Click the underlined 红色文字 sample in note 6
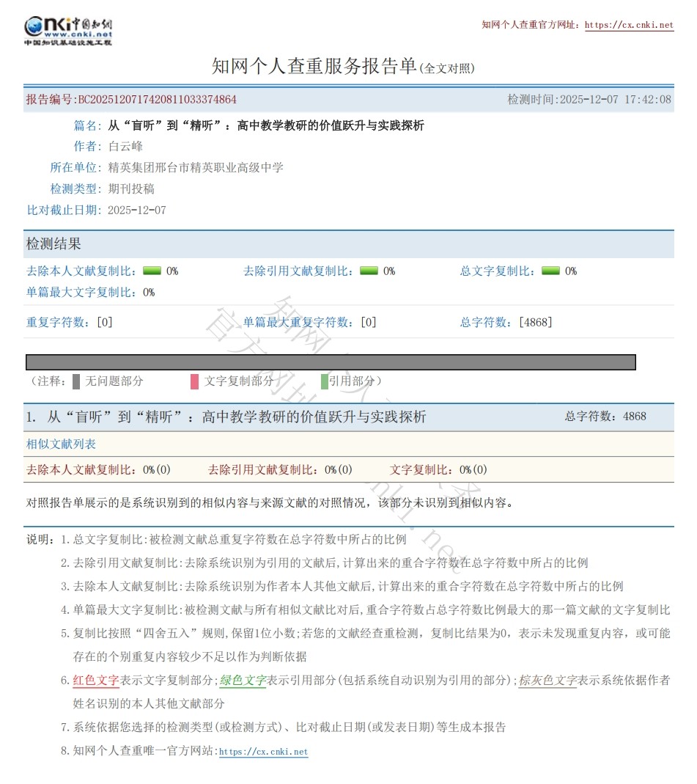The height and width of the screenshot is (784, 697). pyautogui.click(x=96, y=680)
